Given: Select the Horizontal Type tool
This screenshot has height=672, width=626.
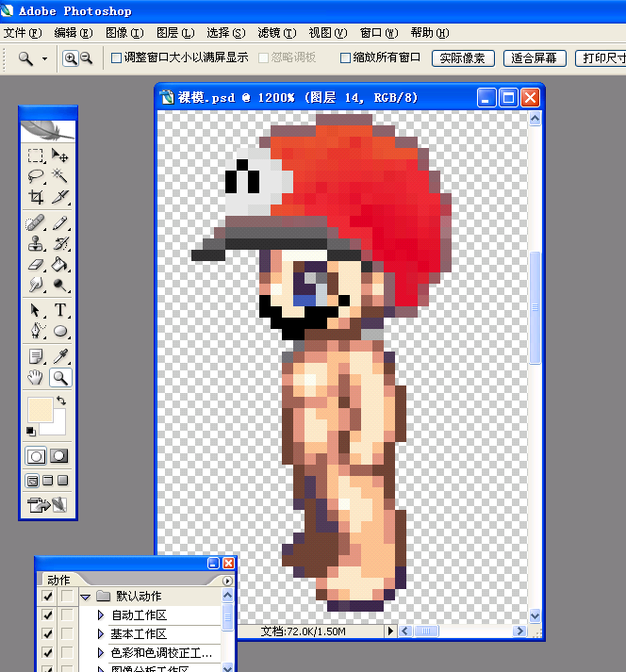Looking at the screenshot, I should (x=59, y=309).
